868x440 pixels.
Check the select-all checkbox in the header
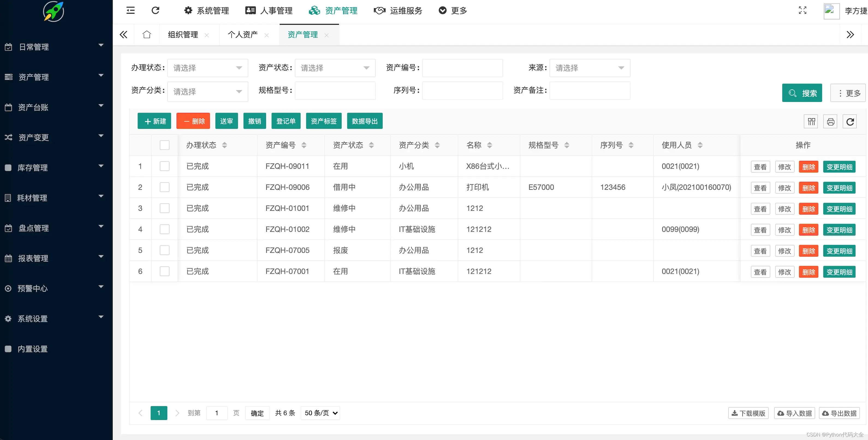coord(164,145)
